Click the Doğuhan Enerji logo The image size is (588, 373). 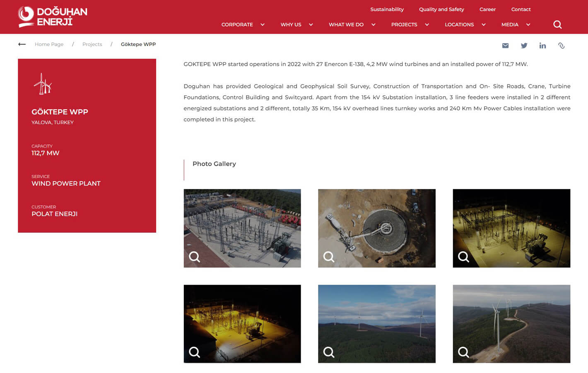coord(53,17)
